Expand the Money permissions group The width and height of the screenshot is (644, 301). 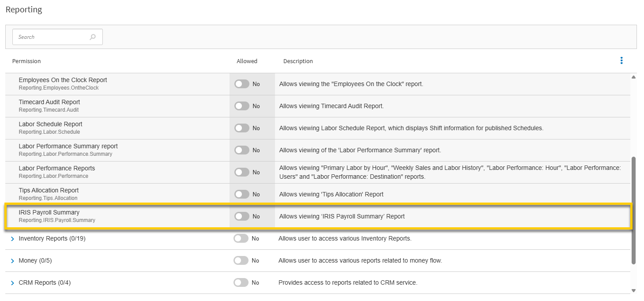(12, 260)
